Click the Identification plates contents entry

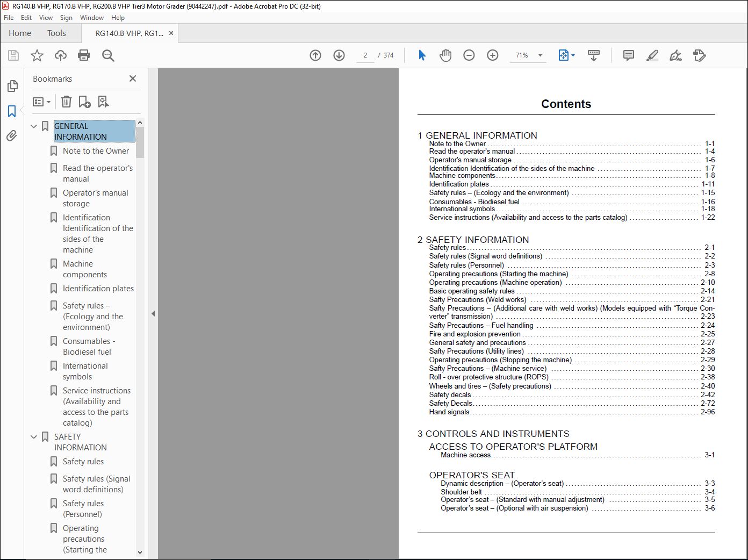pyautogui.click(x=572, y=184)
